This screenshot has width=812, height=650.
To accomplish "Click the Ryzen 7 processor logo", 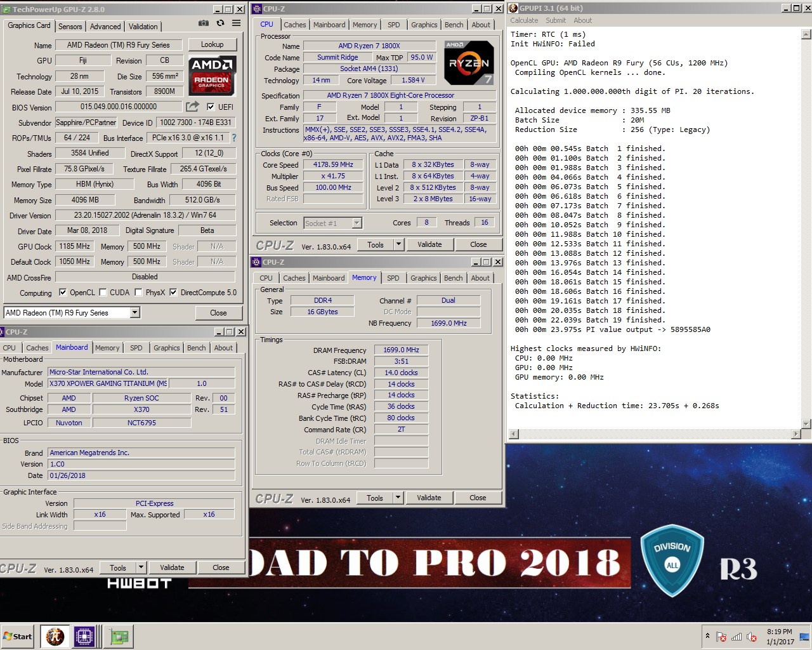I will [469, 63].
